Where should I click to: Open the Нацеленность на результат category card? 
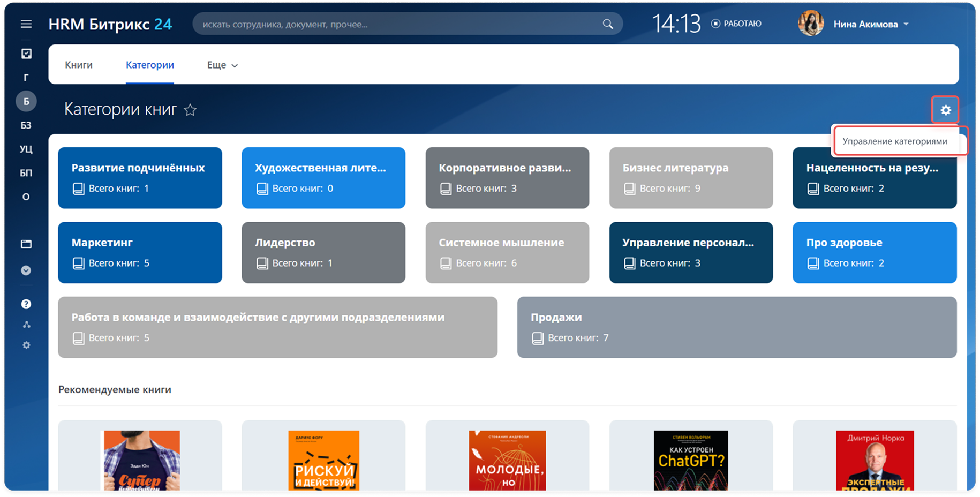point(875,178)
